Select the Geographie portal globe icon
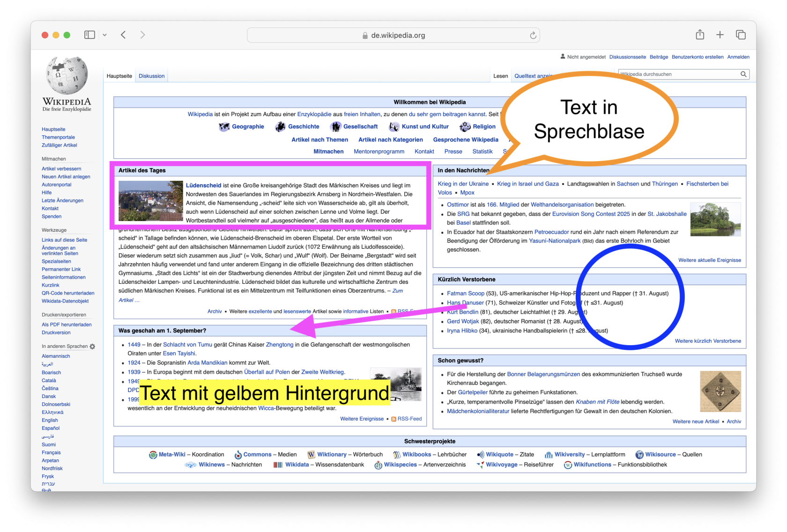 224,126
